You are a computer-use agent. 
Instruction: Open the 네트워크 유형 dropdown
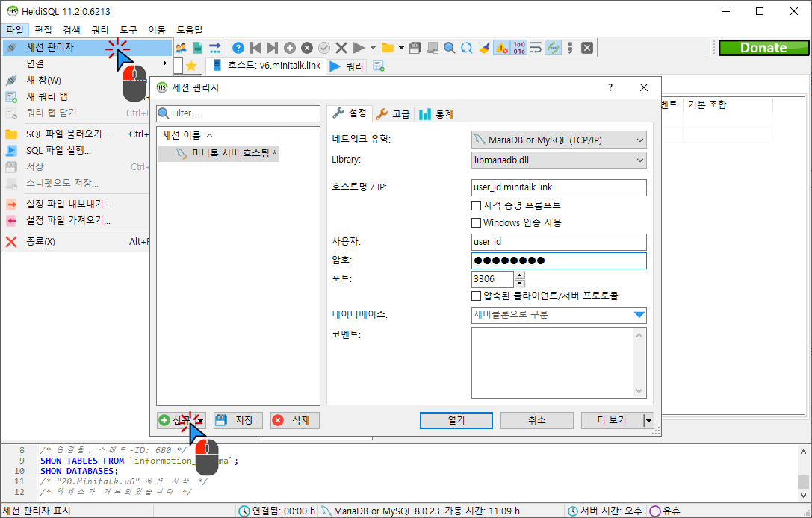559,140
